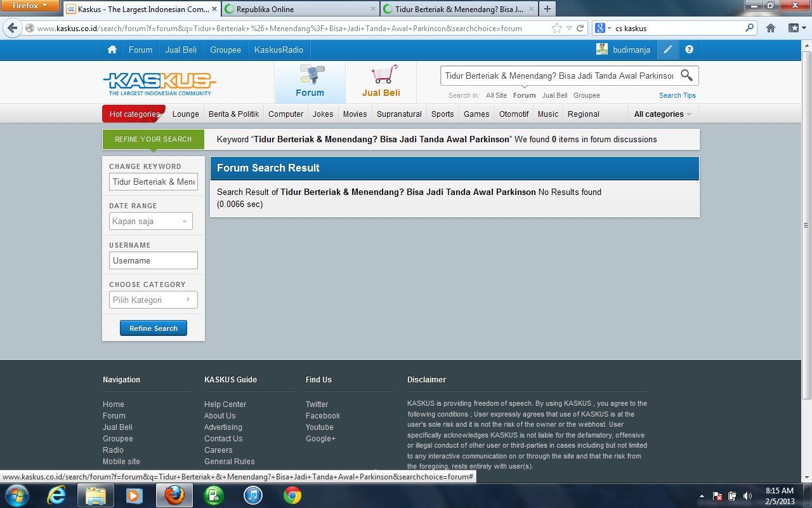Show hidden tray icons arrow
Image resolution: width=812 pixels, height=508 pixels.
click(702, 496)
